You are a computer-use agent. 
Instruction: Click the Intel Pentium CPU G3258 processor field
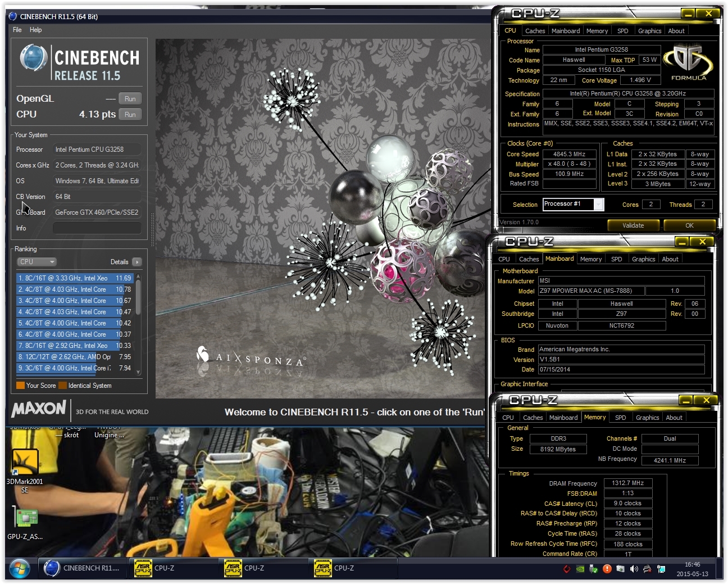[97, 150]
